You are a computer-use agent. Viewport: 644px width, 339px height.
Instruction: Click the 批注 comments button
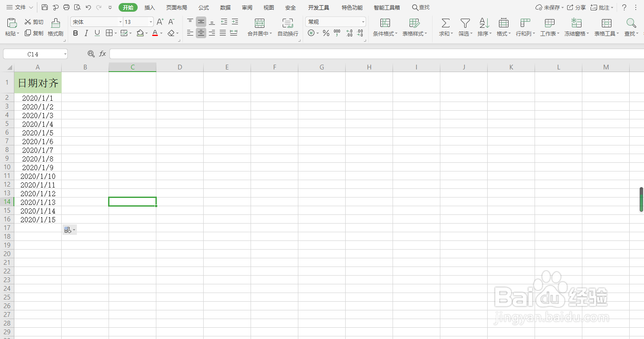click(x=602, y=7)
